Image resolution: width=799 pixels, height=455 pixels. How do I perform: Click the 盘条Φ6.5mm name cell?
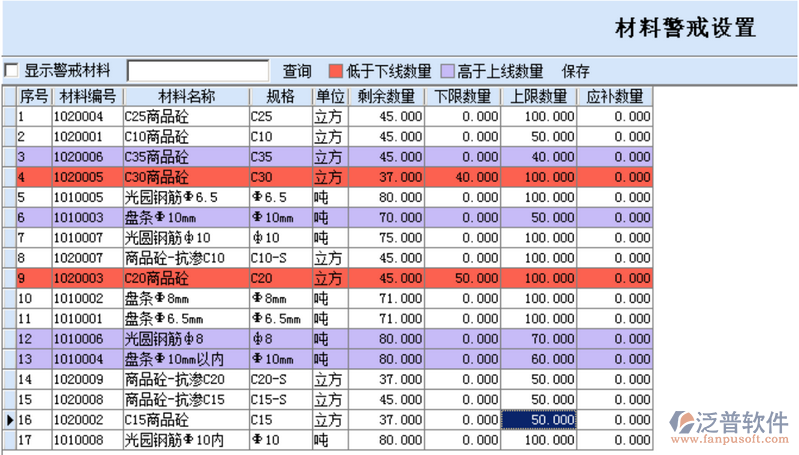tap(187, 318)
